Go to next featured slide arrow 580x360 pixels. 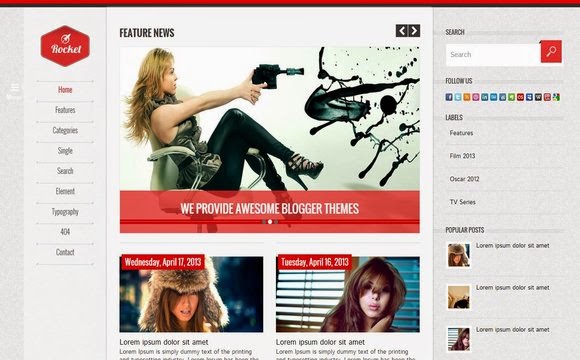pos(414,31)
